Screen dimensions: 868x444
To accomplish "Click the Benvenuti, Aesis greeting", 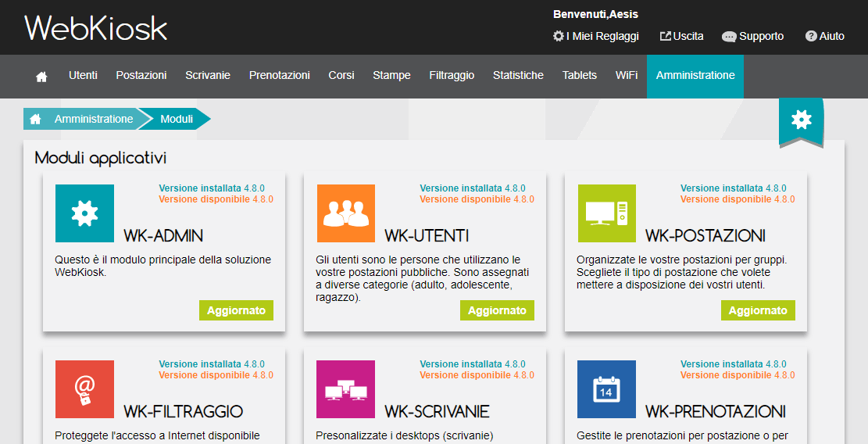I will click(x=595, y=14).
